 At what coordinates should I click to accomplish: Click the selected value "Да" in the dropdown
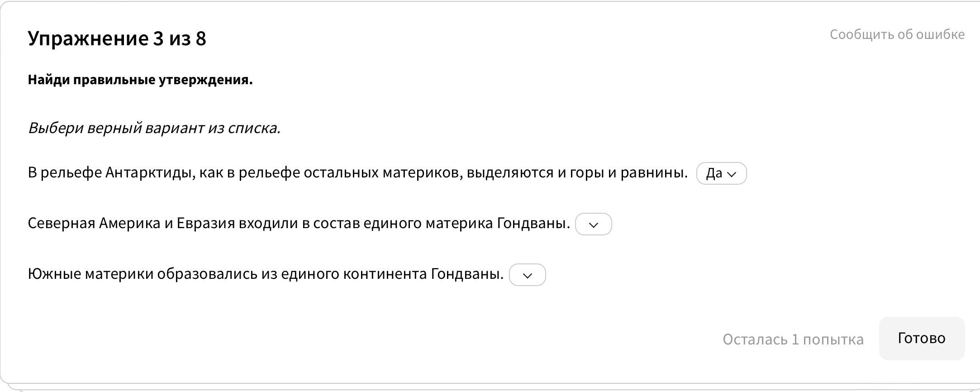tap(714, 173)
